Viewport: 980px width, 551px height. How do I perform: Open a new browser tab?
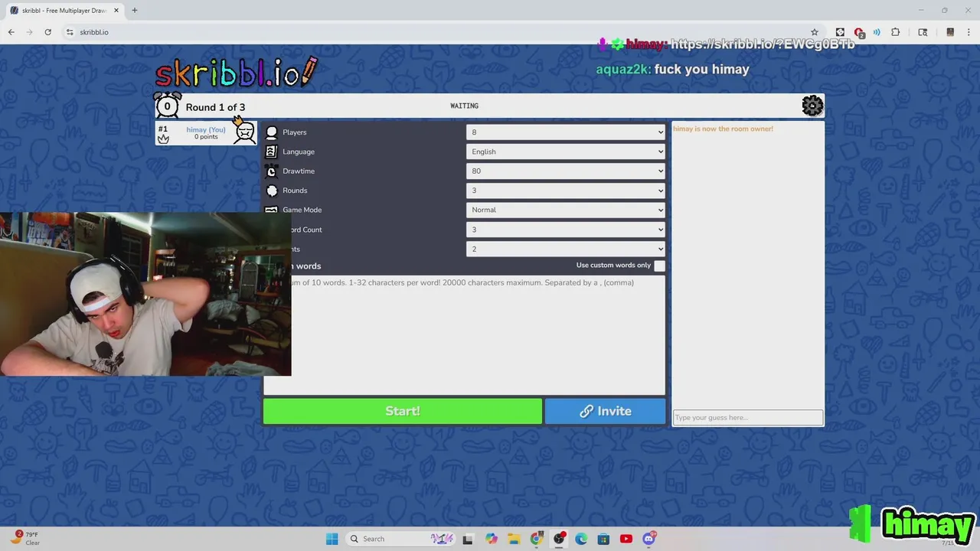coord(134,11)
